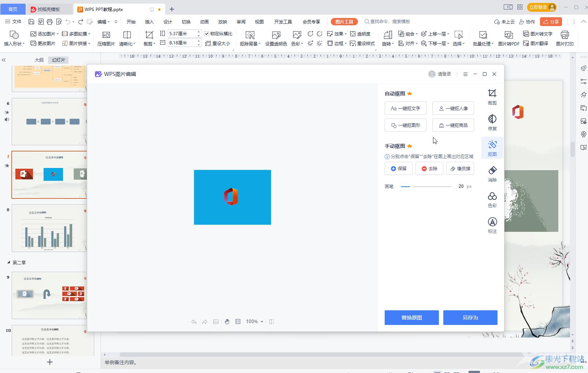Toggle the 锁定纵横比 checkbox

pos(207,34)
